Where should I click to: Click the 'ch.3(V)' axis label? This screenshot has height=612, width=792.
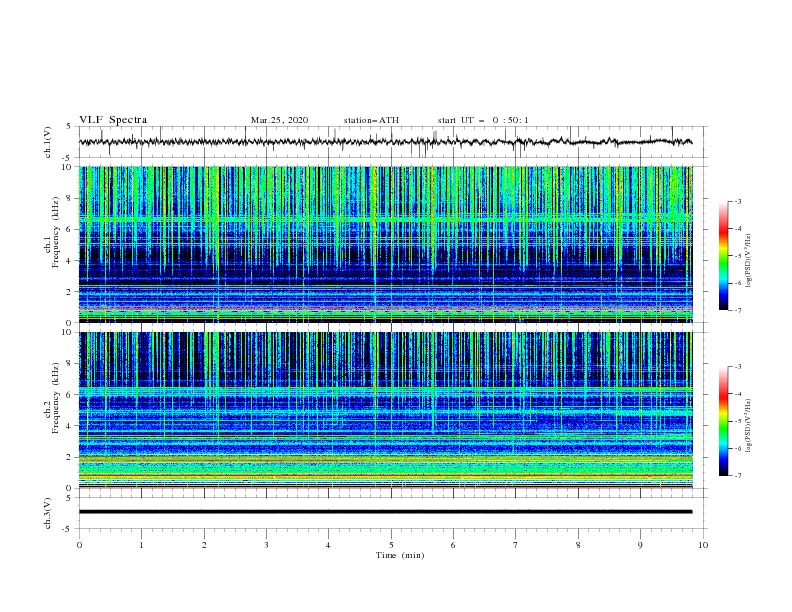(x=48, y=513)
